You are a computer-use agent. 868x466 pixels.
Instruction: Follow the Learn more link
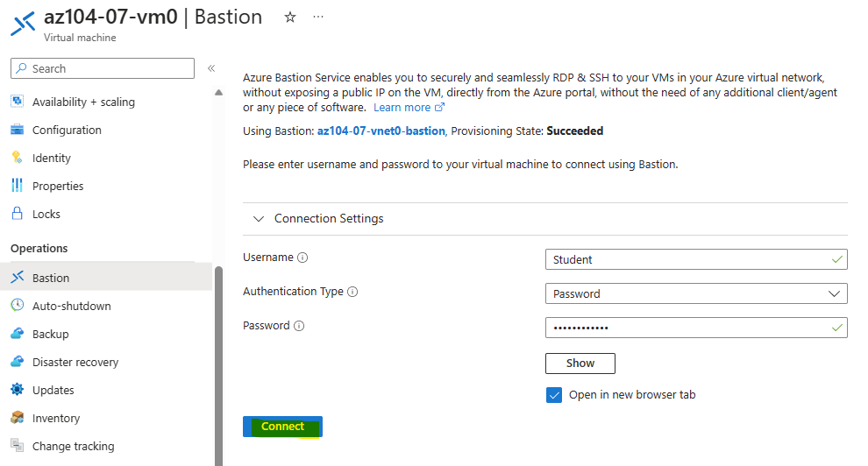coord(402,107)
